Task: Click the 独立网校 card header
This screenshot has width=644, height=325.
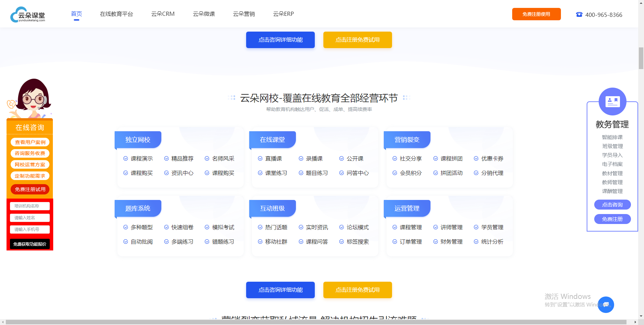Action: coord(138,140)
